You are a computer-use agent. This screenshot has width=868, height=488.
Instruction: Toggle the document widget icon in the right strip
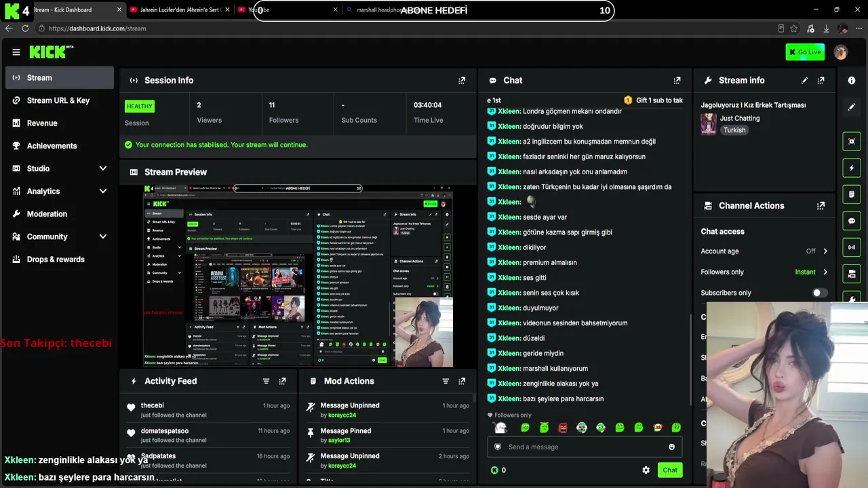pos(852,195)
